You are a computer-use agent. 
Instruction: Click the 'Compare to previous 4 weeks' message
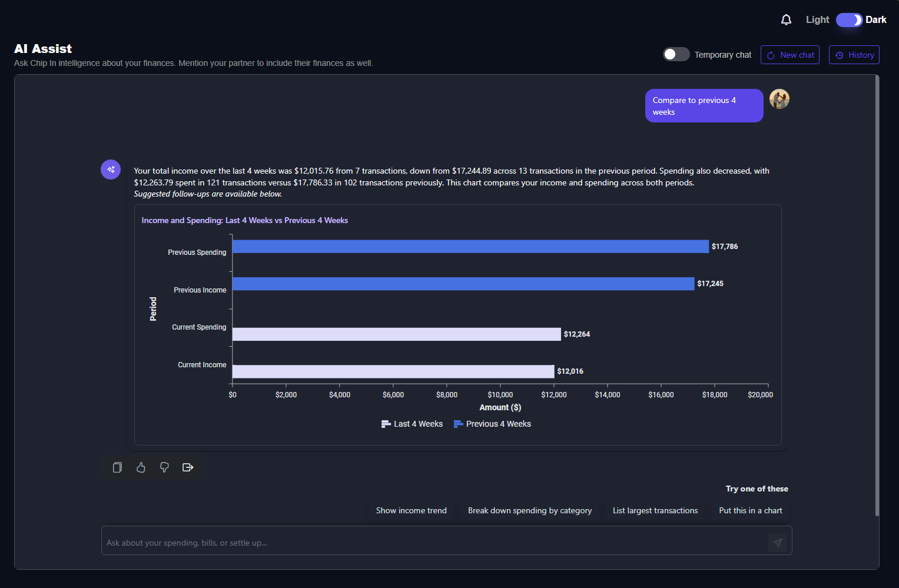704,106
